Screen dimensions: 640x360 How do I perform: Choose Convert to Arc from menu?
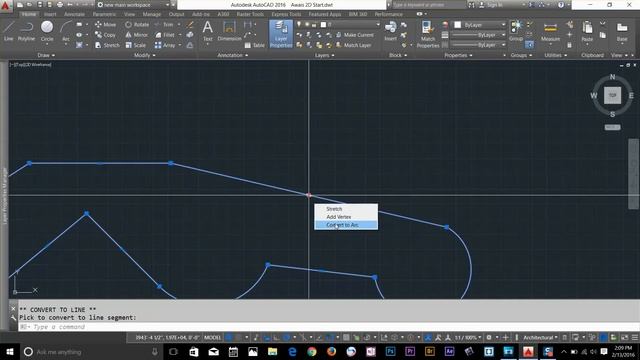[x=346, y=225]
